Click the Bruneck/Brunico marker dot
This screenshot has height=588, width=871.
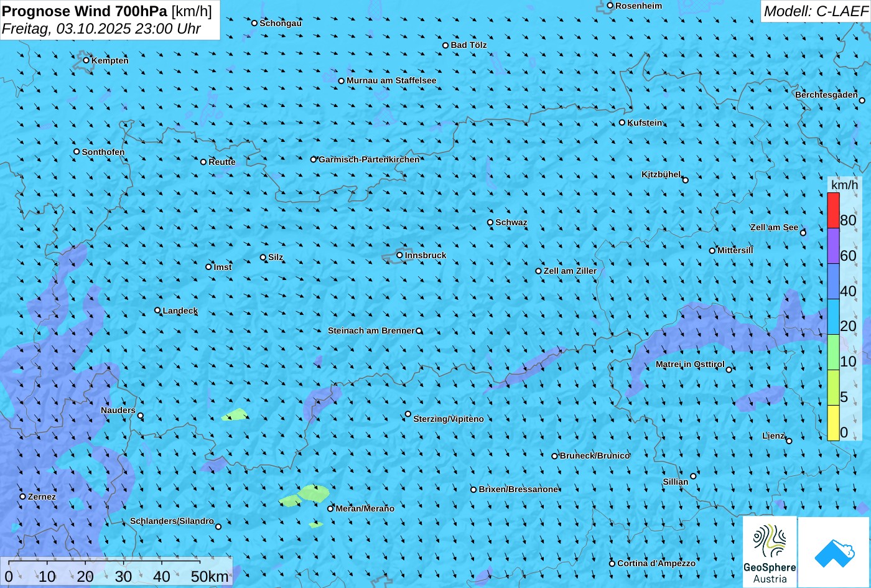tap(555, 456)
